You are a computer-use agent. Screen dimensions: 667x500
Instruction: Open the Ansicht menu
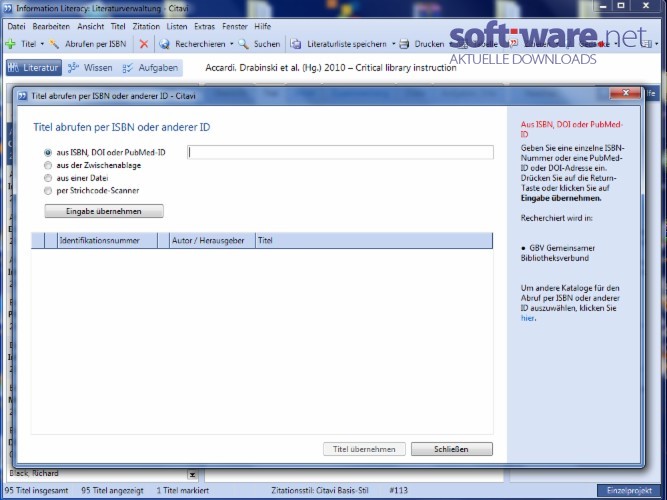(x=91, y=26)
